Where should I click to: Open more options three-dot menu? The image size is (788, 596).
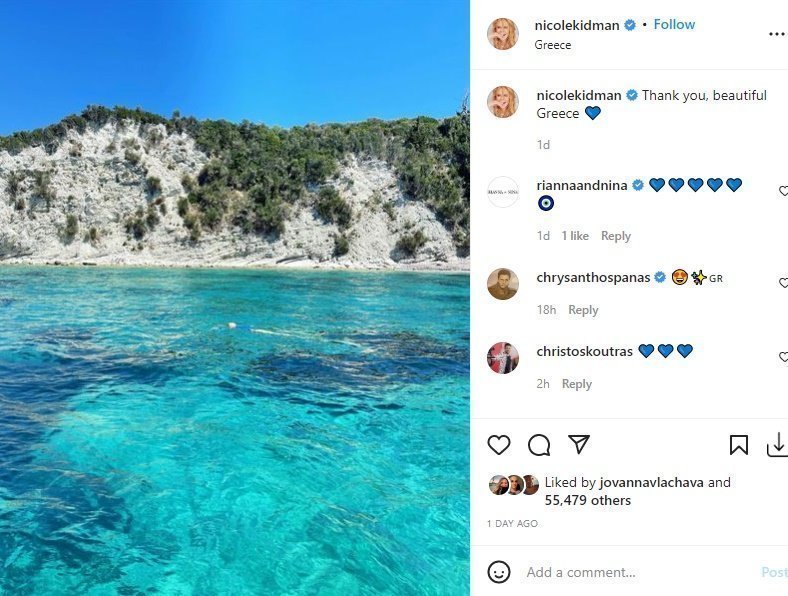(777, 34)
